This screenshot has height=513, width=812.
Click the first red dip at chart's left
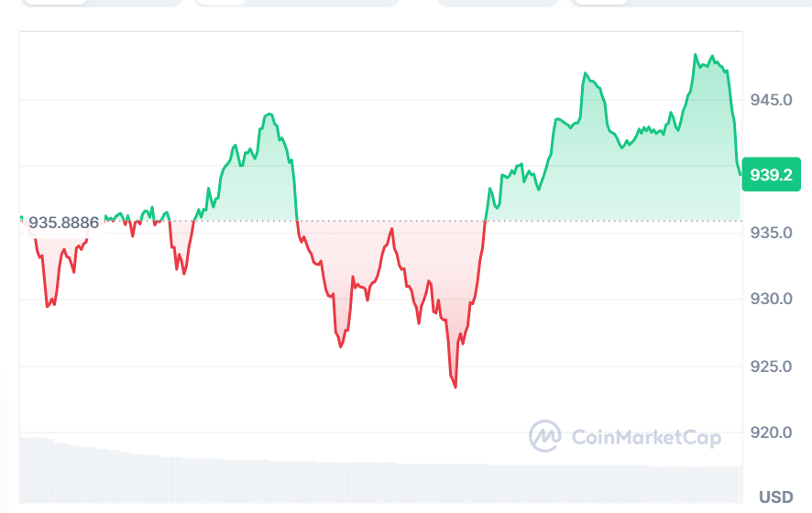click(47, 306)
